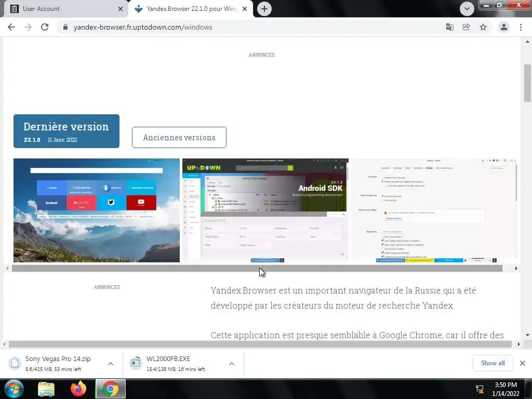532x399 pixels.
Task: Click Chrome taskbar icon
Action: (x=111, y=389)
